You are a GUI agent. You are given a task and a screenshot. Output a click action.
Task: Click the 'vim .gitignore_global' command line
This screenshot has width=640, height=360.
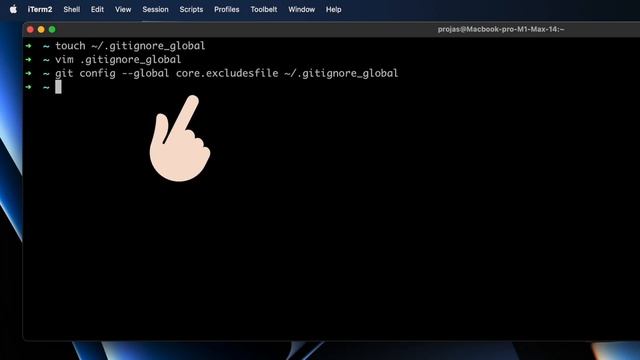pyautogui.click(x=118, y=60)
